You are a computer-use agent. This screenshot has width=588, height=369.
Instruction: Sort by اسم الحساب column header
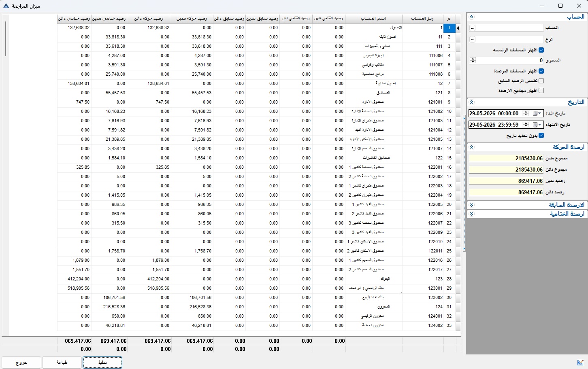click(x=373, y=19)
